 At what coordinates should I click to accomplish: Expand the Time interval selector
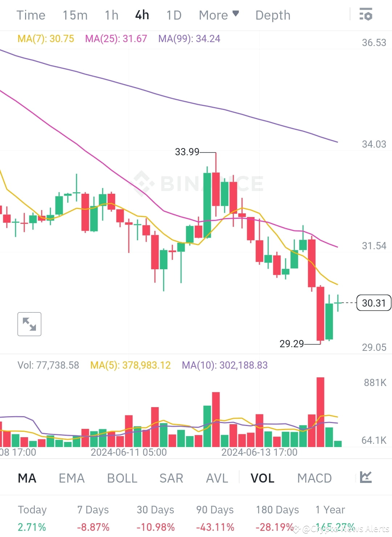(x=31, y=15)
